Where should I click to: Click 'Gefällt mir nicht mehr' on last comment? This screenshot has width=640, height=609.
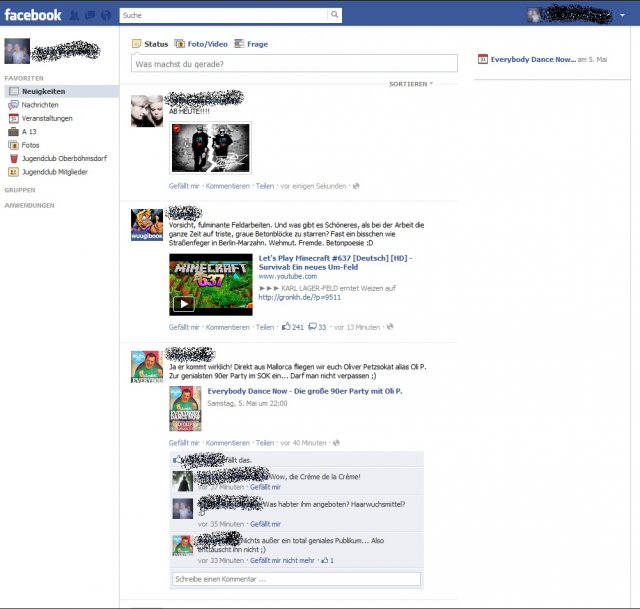tap(282, 560)
